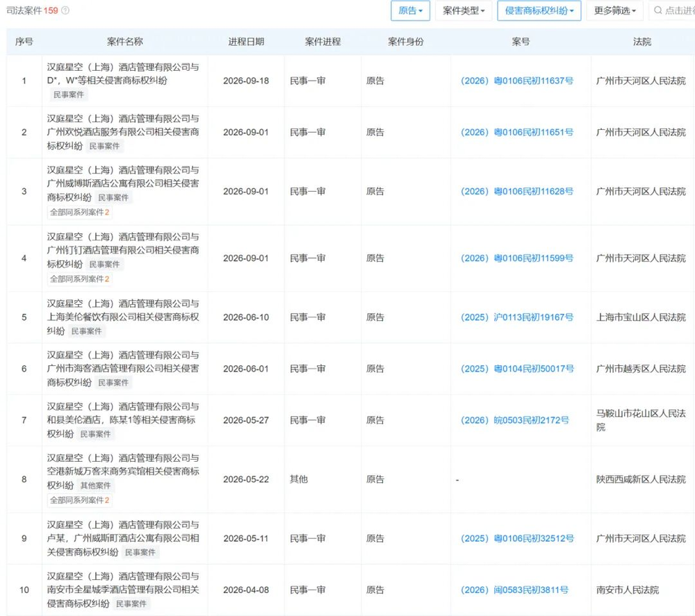Select case name with D*, W* defendants
Viewport: 695px width, 616px height.
123,74
